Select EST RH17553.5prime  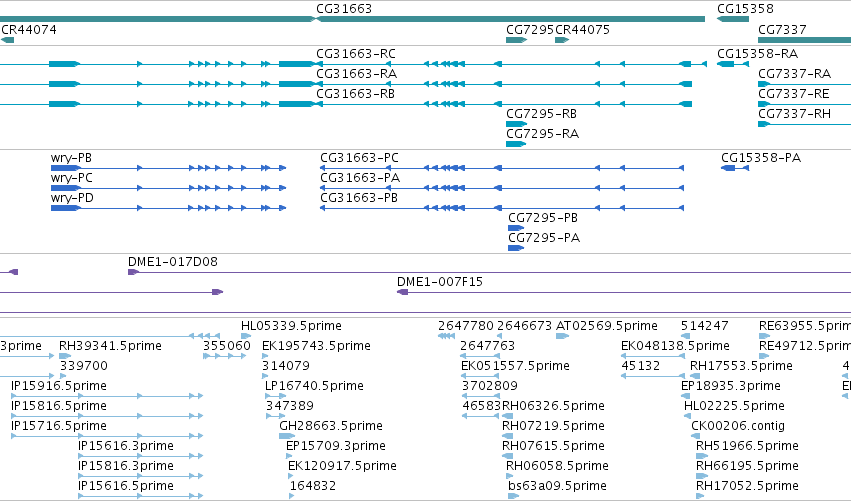741,366
